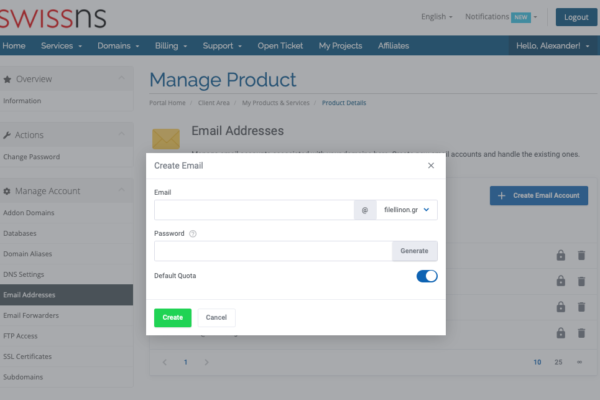Click the green Create button
The image size is (600, 400).
click(172, 317)
